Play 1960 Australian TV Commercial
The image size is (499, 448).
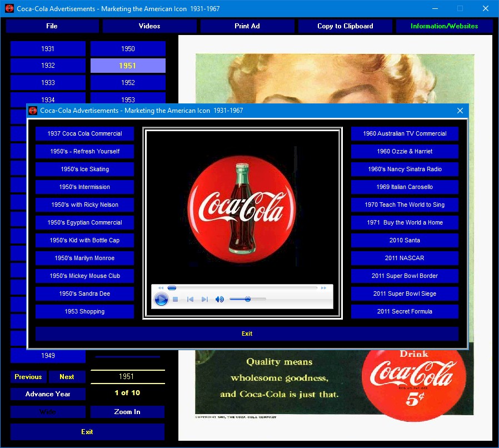(405, 134)
